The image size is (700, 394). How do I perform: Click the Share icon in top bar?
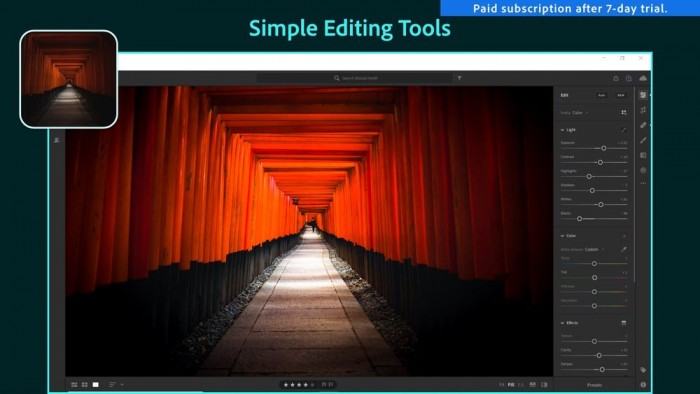click(x=616, y=78)
